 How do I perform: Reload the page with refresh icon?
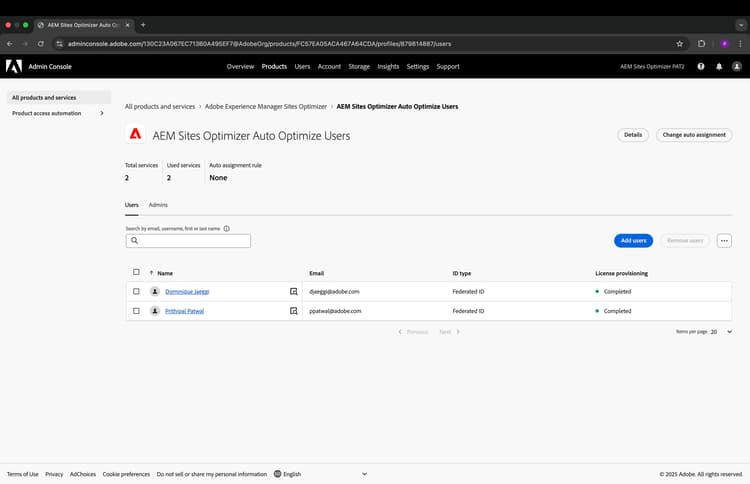click(41, 44)
